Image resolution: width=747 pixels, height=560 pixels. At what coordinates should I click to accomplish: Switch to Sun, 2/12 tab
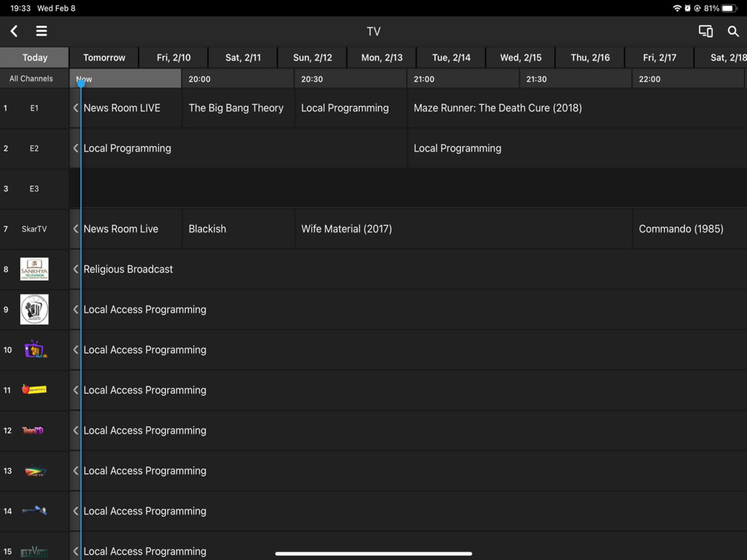click(312, 57)
